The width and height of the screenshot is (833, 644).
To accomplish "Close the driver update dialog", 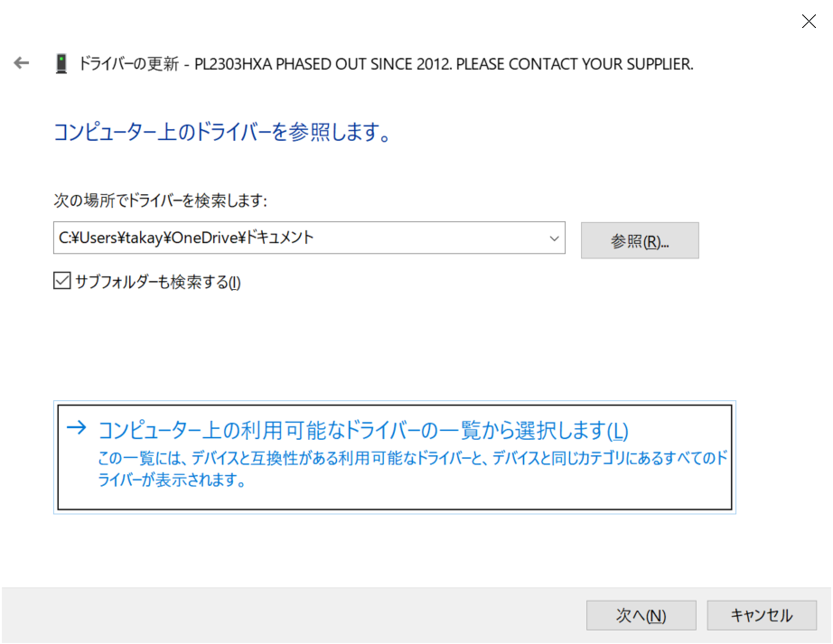I will (x=809, y=22).
